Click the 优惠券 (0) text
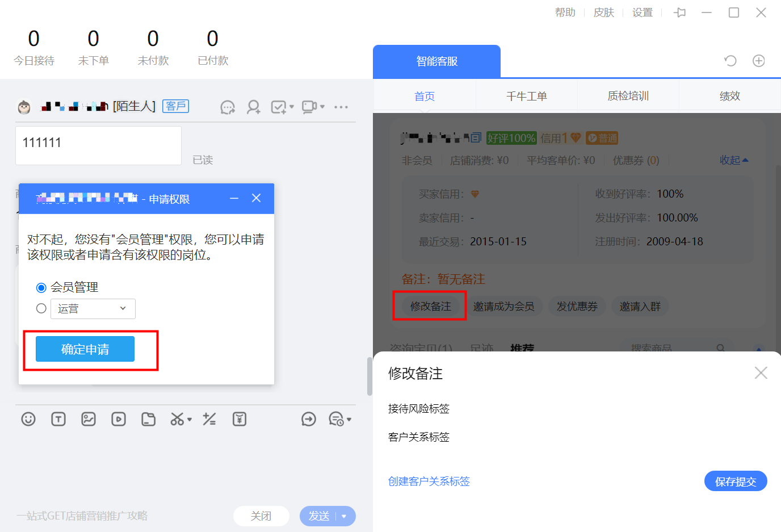Viewport: 781px width, 532px height. pyautogui.click(x=636, y=161)
